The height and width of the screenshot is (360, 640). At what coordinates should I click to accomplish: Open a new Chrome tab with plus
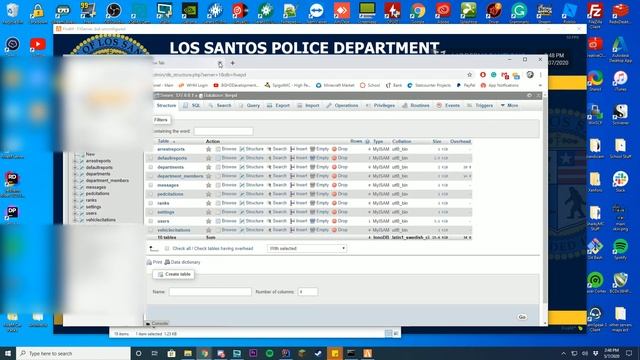click(x=232, y=63)
